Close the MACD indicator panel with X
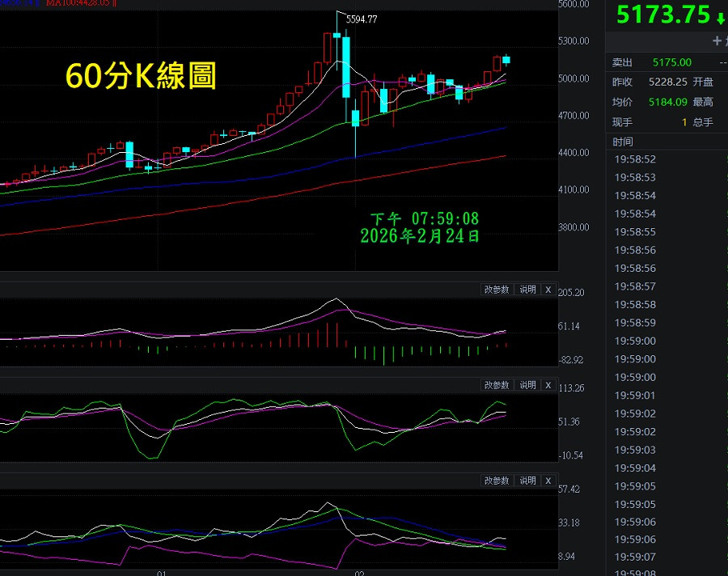 point(548,290)
